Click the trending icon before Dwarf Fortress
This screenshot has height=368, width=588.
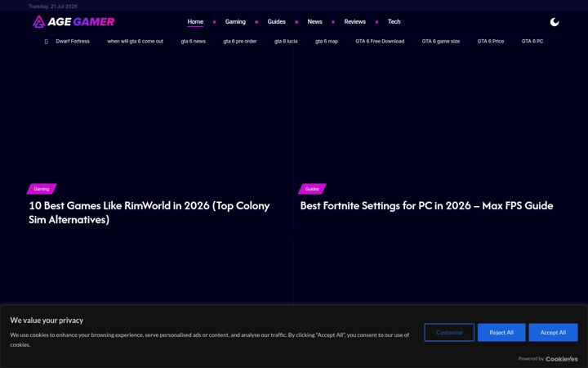[46, 42]
